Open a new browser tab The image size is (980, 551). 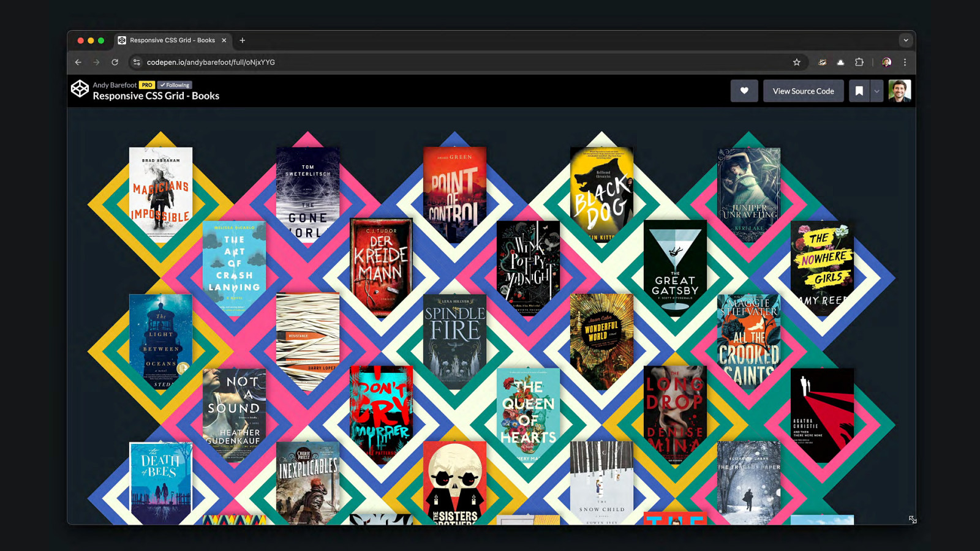(243, 40)
